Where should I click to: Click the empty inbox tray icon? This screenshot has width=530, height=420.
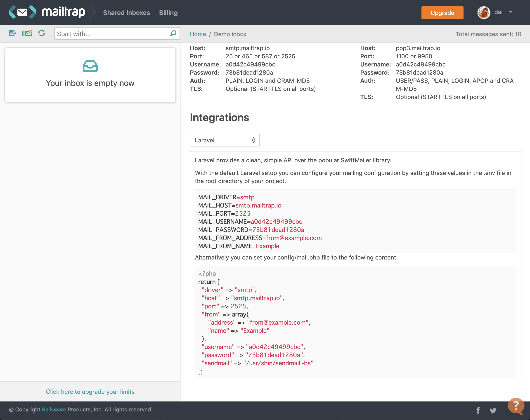click(90, 66)
